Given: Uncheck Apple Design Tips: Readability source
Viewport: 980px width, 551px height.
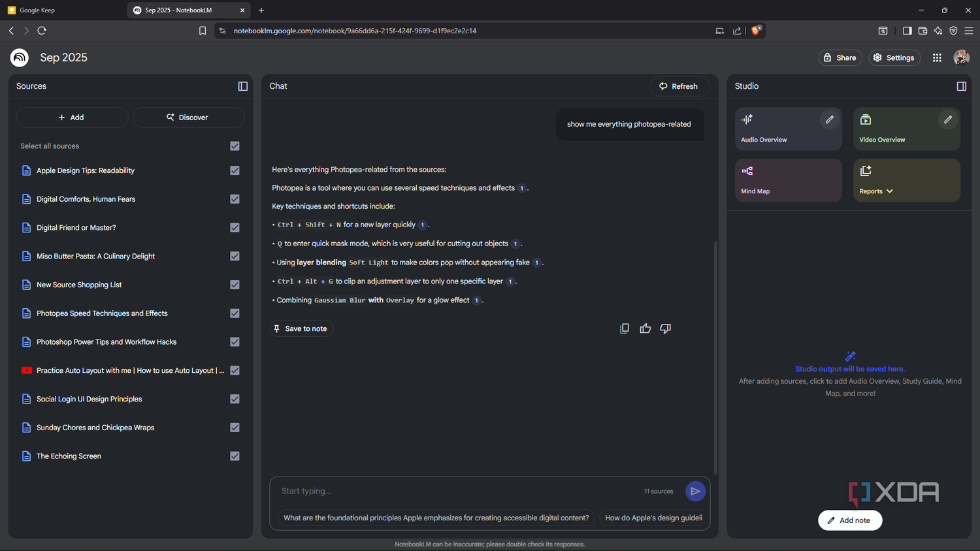Looking at the screenshot, I should [235, 170].
